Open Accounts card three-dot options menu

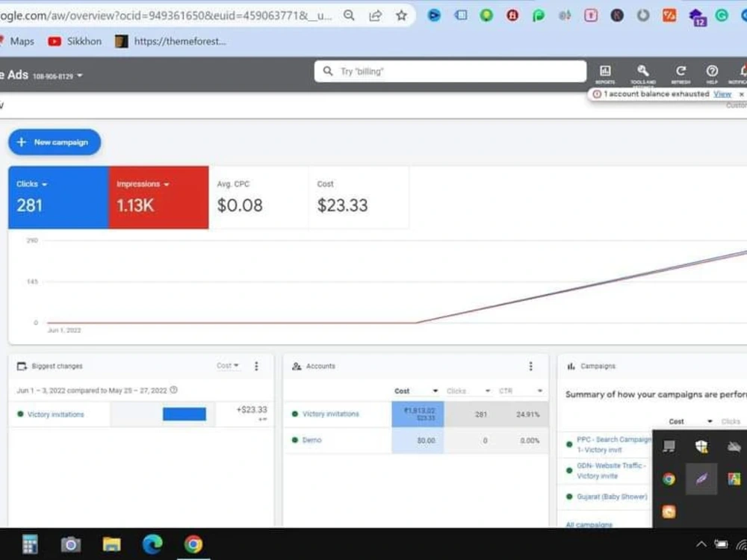pos(530,366)
